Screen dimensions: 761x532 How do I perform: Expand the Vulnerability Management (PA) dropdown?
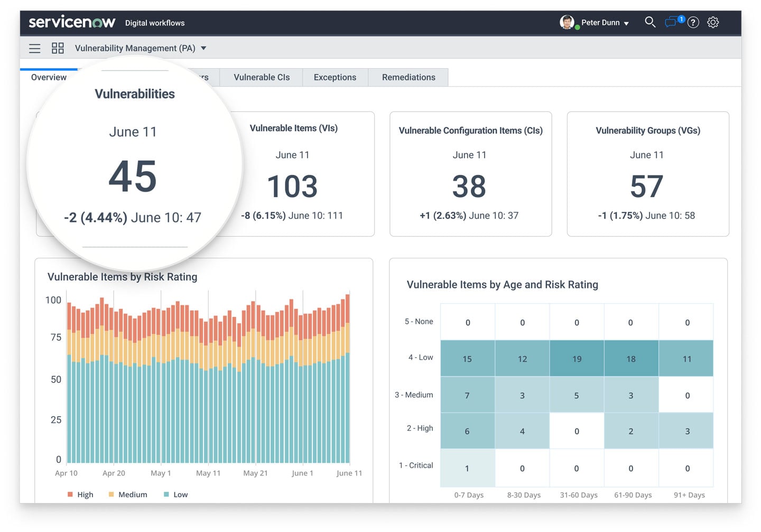click(203, 49)
